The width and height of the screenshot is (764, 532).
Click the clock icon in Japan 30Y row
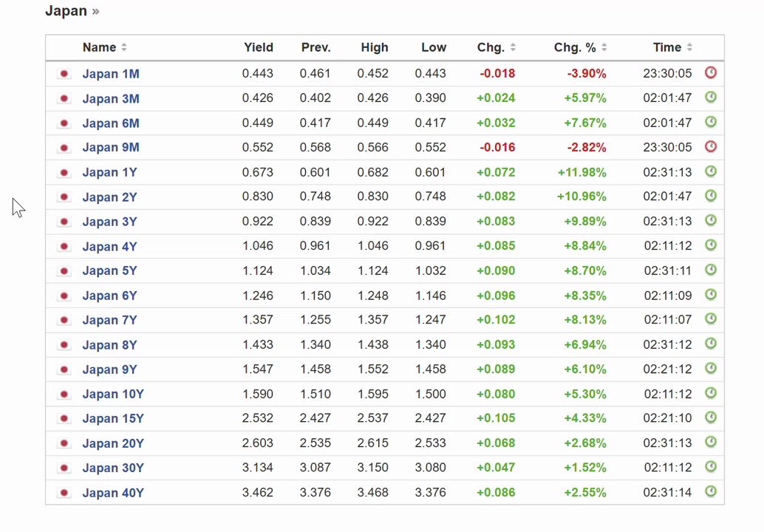[711, 466]
